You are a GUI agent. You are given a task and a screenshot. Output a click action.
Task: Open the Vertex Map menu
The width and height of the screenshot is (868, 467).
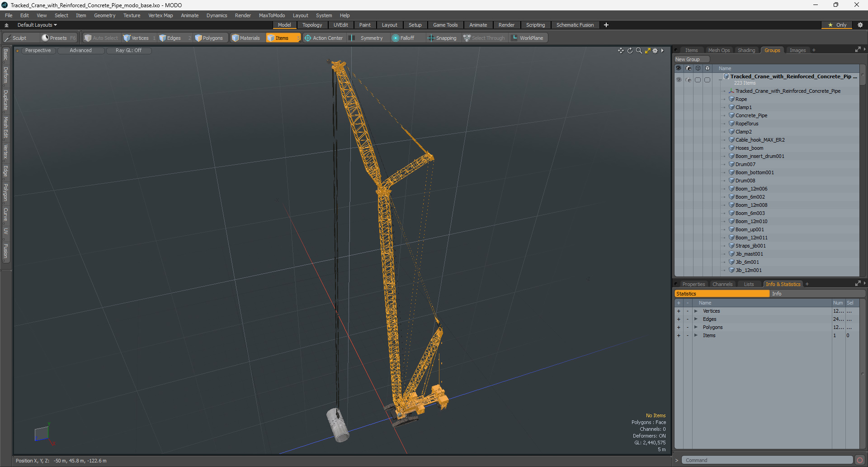point(160,15)
